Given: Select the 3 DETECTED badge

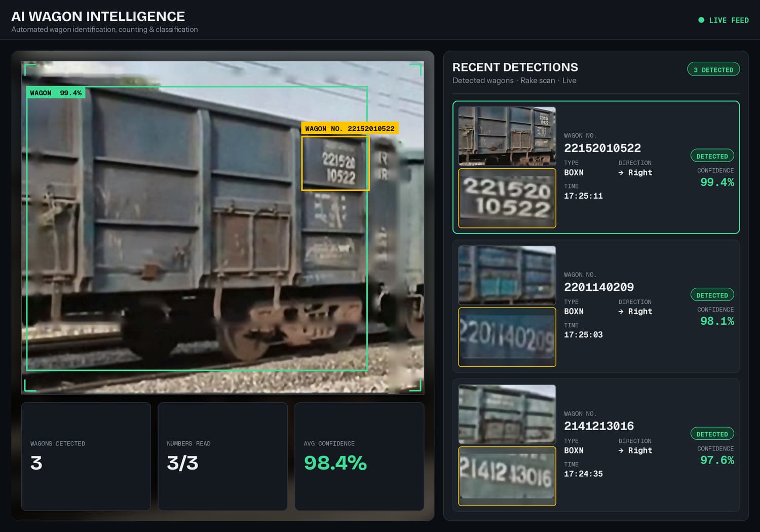Looking at the screenshot, I should (713, 69).
